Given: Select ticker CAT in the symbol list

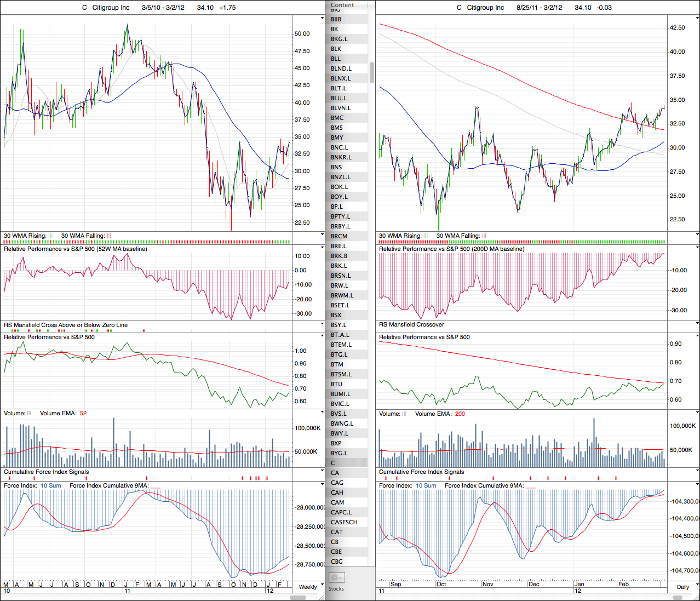Looking at the screenshot, I should (x=337, y=532).
